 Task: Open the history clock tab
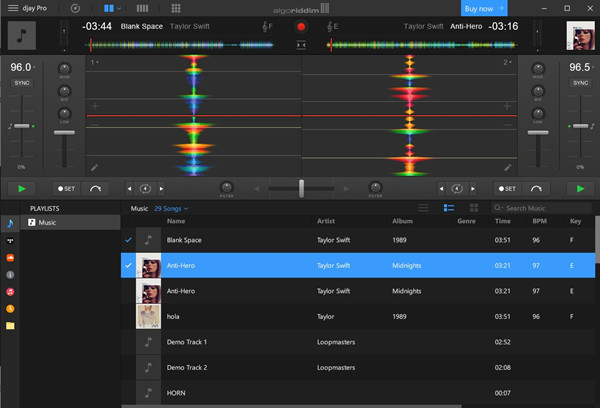(10, 308)
